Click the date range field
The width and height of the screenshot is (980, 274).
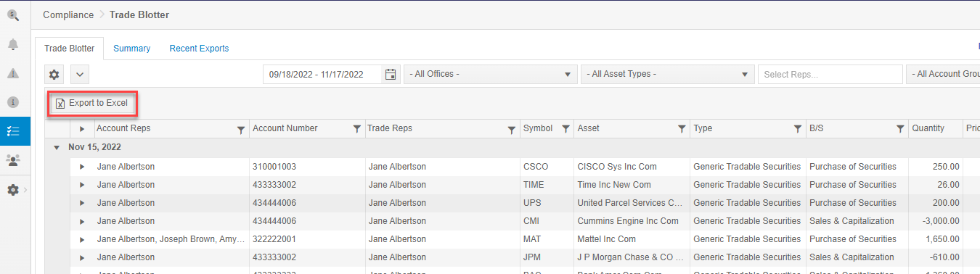coord(322,74)
